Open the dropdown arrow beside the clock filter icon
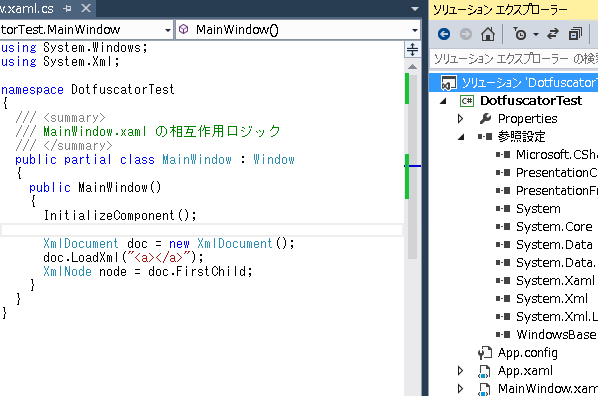Image resolution: width=598 pixels, height=396 pixels. point(536,34)
